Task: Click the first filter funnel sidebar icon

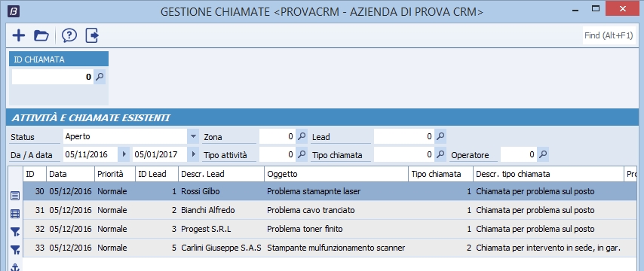Action: tap(15, 232)
